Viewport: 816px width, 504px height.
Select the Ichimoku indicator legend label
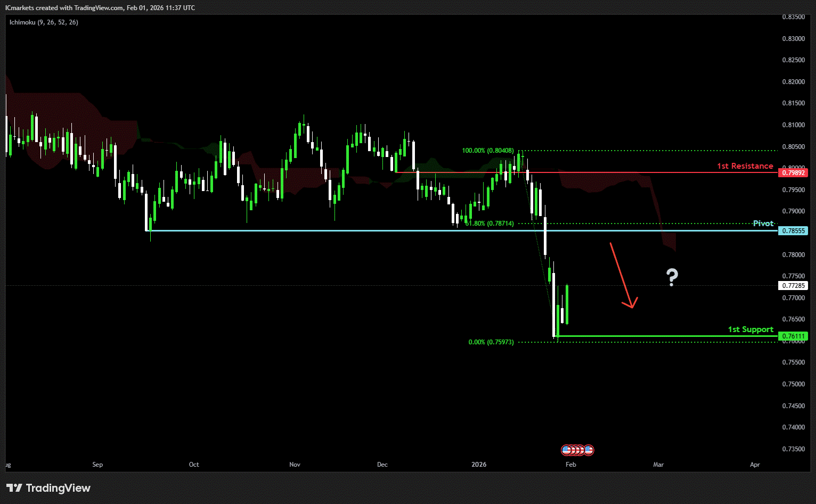pos(44,22)
